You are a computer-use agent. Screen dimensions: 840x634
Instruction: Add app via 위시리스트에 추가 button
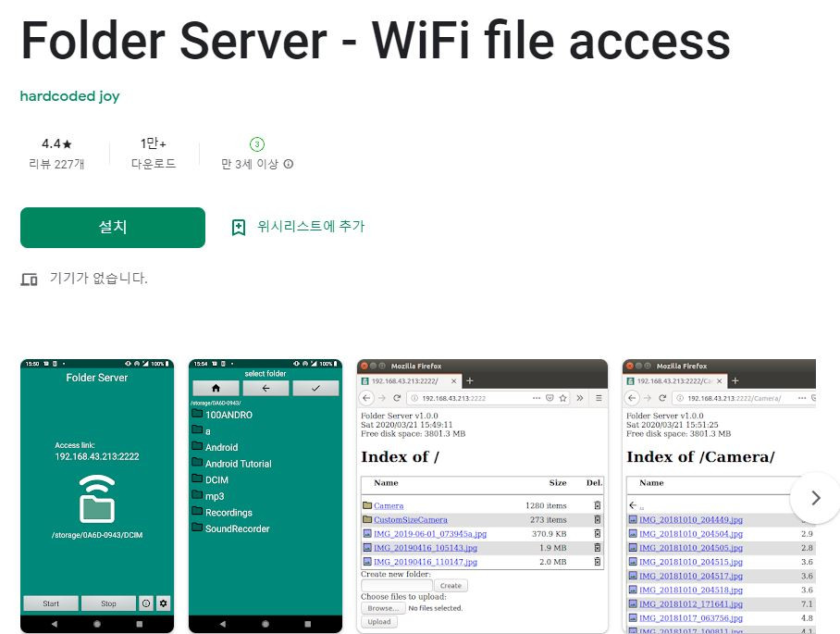point(298,227)
